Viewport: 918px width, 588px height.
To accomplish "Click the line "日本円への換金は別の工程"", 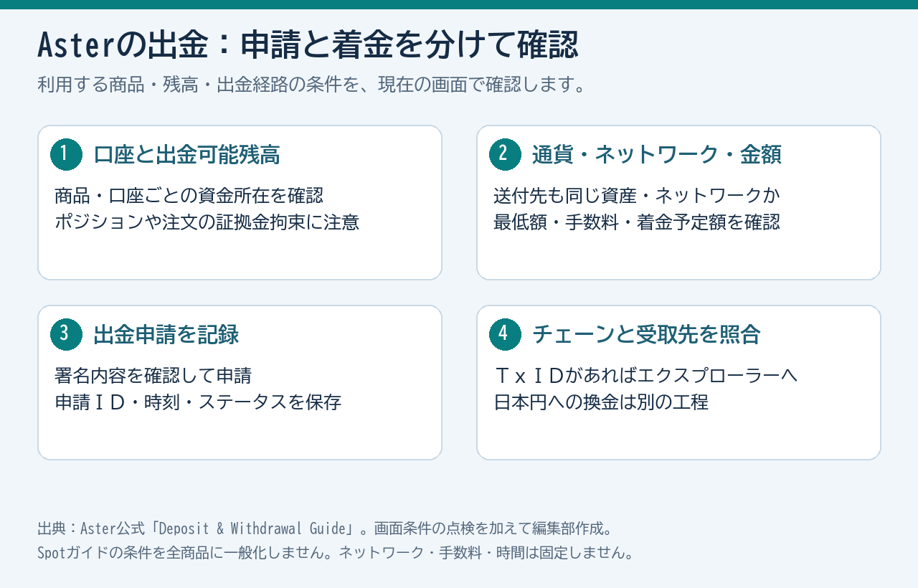I will [602, 402].
